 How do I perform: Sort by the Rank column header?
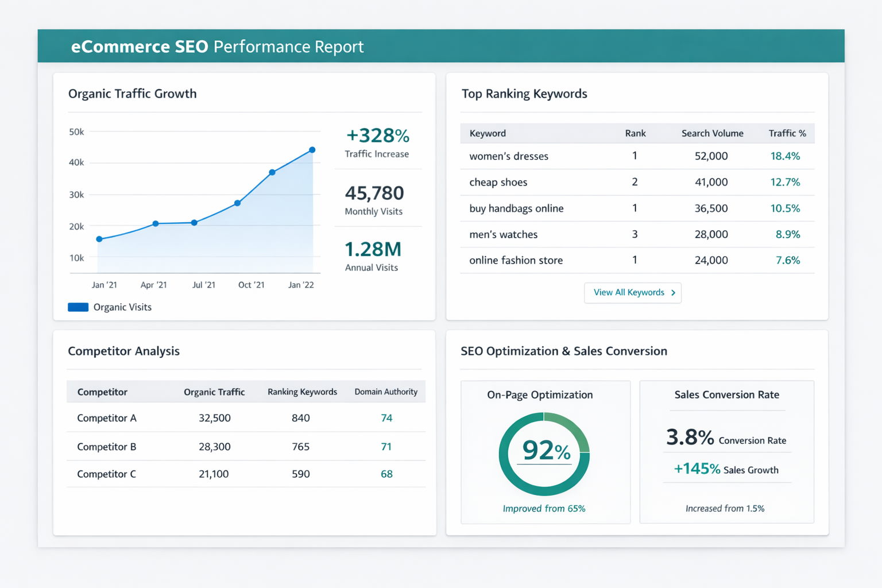(635, 133)
